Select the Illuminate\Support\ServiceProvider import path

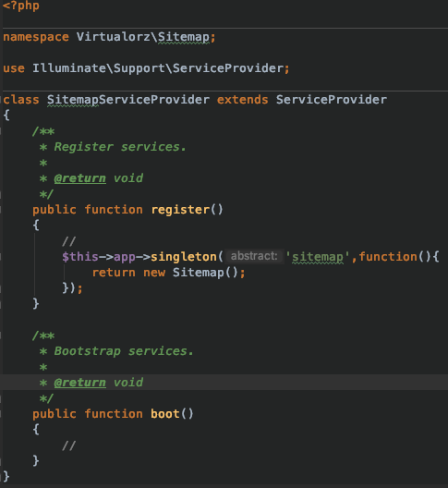158,68
